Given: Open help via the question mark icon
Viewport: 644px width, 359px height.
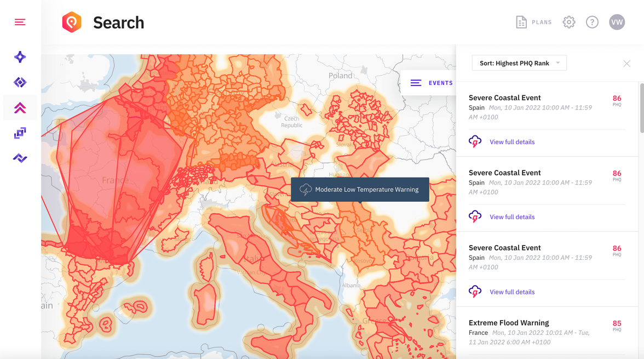Looking at the screenshot, I should tap(592, 22).
